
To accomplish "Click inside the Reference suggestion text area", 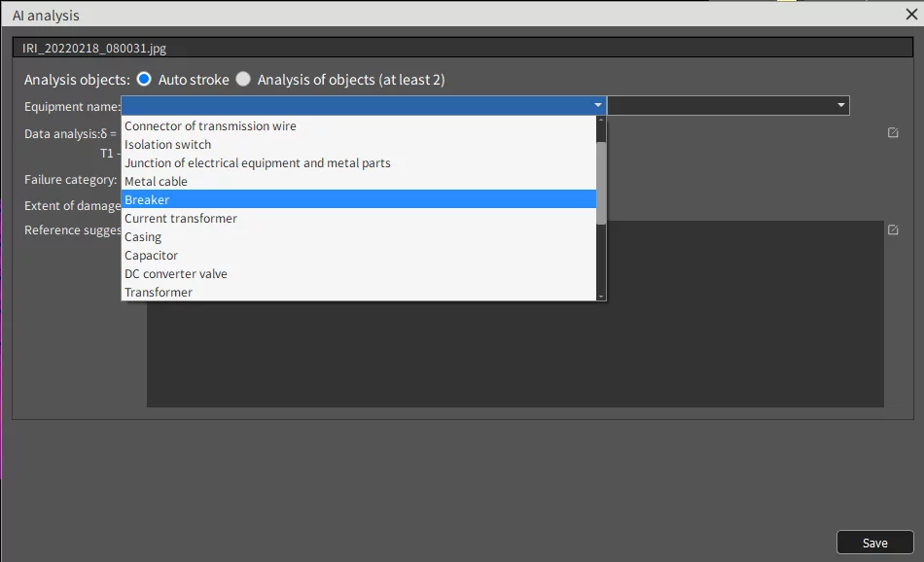I will 742,354.
